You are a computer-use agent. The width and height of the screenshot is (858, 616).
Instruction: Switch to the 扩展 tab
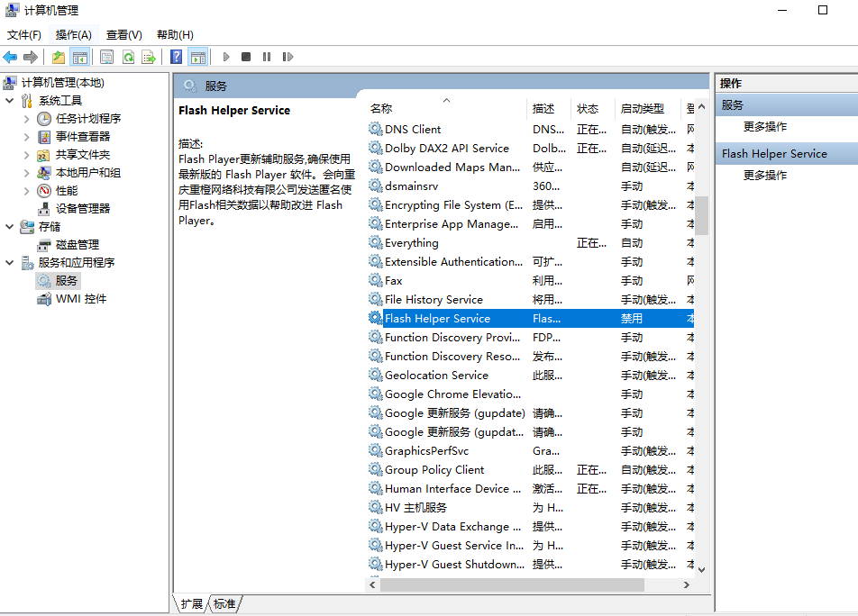tap(191, 604)
